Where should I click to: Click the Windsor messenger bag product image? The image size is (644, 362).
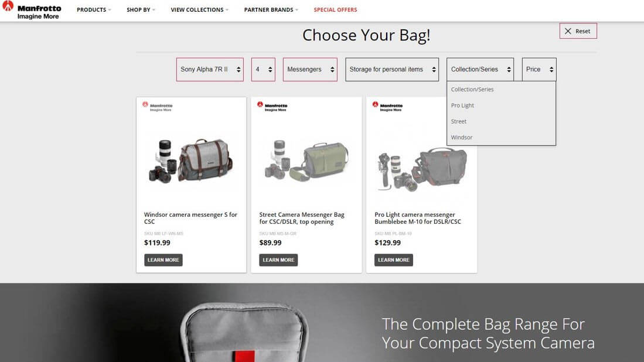(191, 161)
